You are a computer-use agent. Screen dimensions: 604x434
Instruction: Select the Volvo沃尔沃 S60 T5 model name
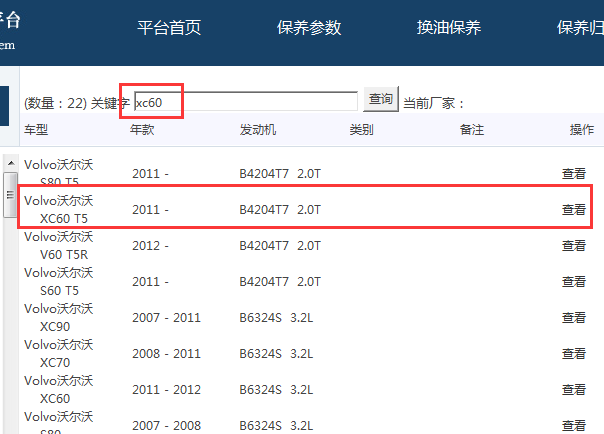pyautogui.click(x=59, y=282)
